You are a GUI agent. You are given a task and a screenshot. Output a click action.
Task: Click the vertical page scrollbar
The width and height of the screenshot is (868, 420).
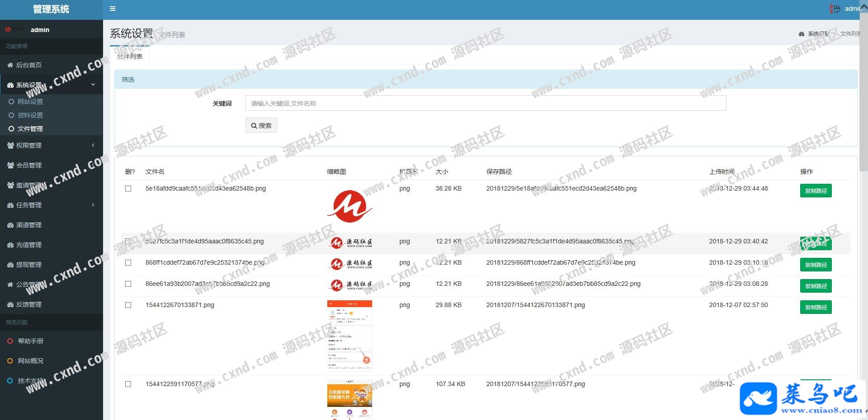[863, 90]
